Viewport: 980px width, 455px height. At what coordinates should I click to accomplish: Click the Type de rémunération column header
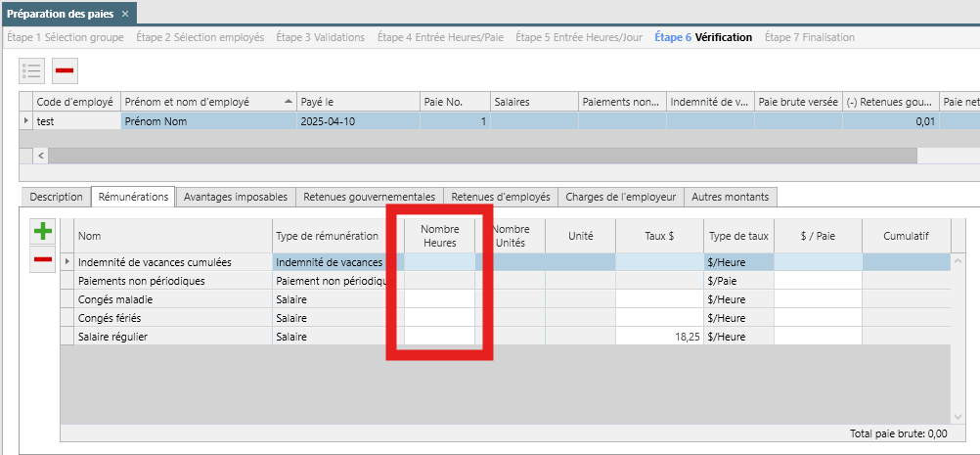click(338, 236)
